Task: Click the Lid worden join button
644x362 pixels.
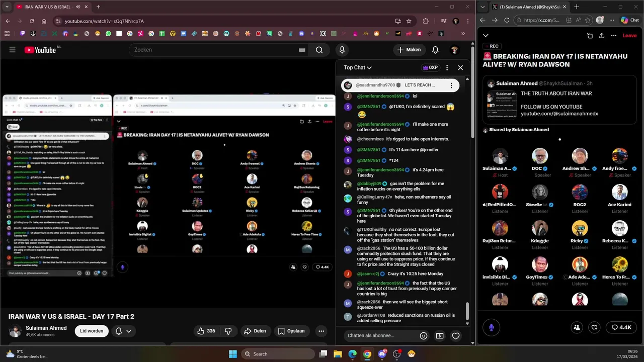Action: pyautogui.click(x=92, y=331)
